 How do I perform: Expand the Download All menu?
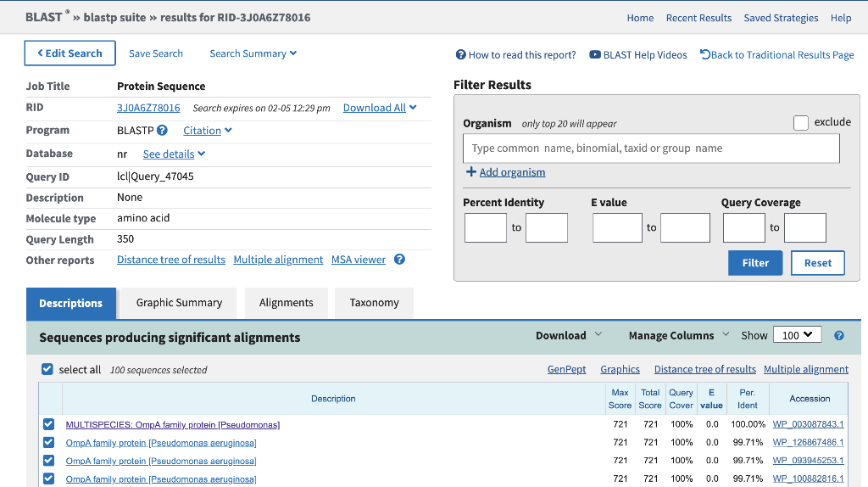click(380, 108)
